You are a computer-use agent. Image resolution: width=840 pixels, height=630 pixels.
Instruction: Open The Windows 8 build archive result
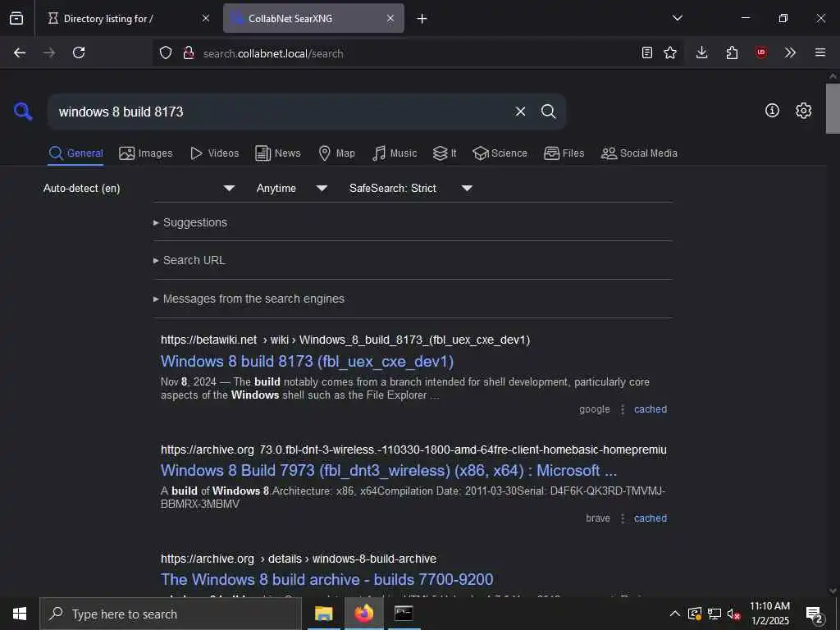326,580
